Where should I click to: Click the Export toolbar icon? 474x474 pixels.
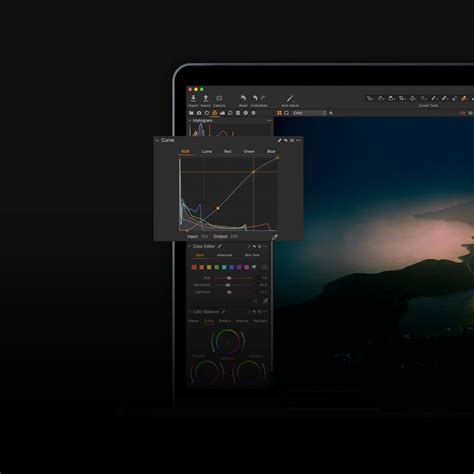[206, 98]
